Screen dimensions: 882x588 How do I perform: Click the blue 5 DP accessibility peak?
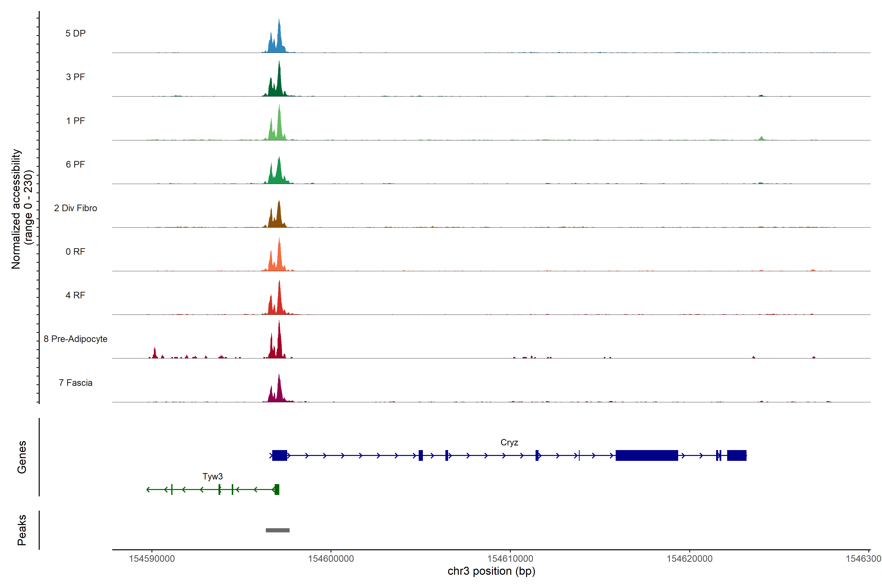pos(279,41)
